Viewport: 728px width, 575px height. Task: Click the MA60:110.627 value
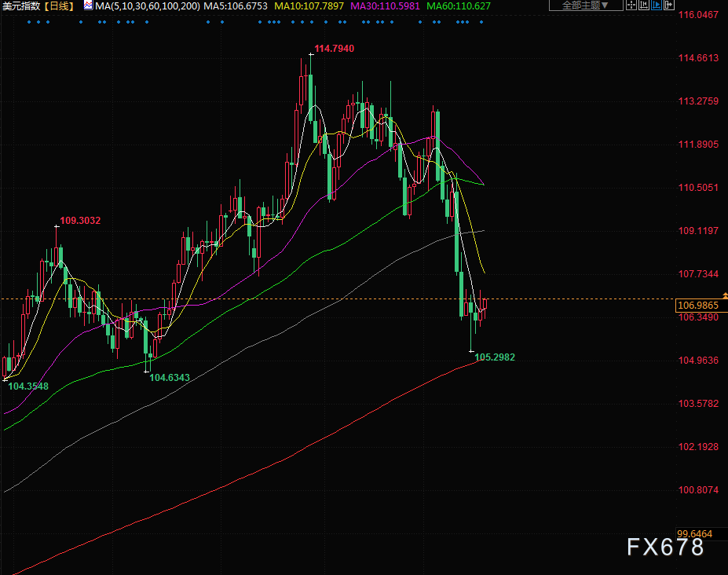click(x=459, y=6)
